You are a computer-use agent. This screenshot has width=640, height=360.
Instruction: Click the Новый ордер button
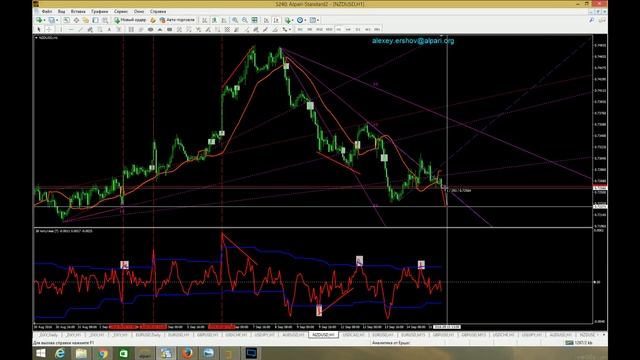click(130, 20)
